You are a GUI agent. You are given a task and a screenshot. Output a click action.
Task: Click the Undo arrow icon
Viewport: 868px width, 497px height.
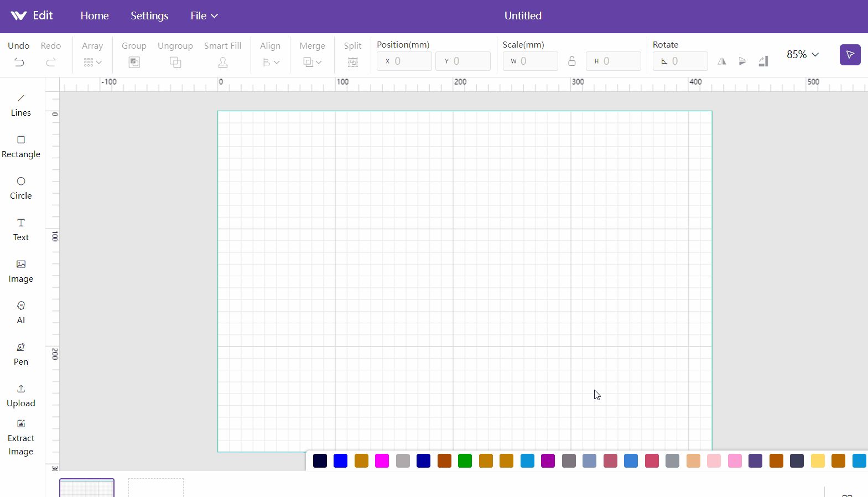[19, 62]
